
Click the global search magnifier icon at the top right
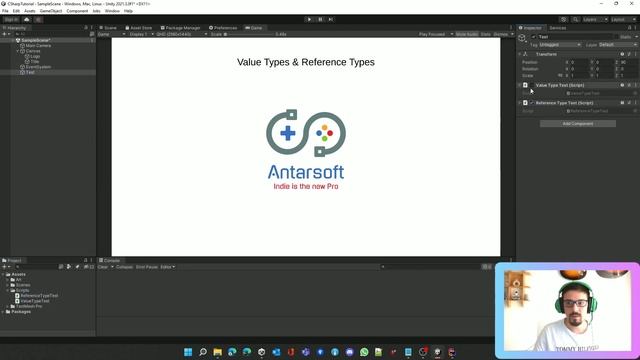[576, 20]
